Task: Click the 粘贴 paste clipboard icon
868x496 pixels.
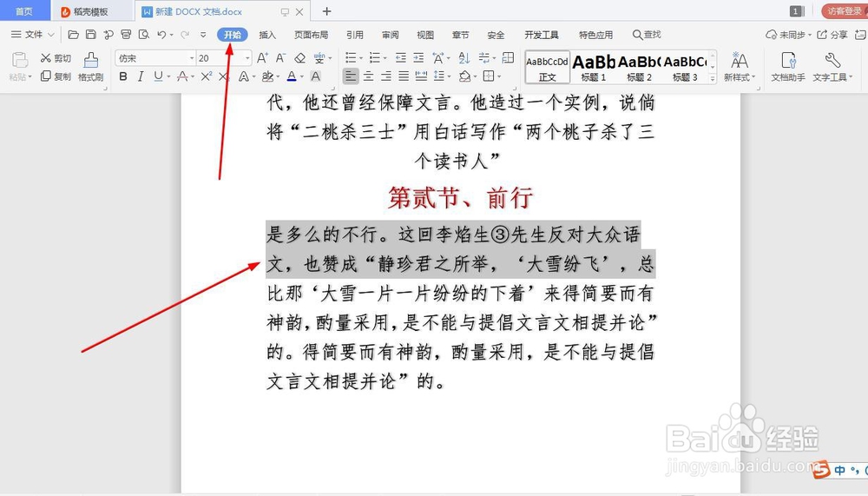Action: pyautogui.click(x=19, y=60)
